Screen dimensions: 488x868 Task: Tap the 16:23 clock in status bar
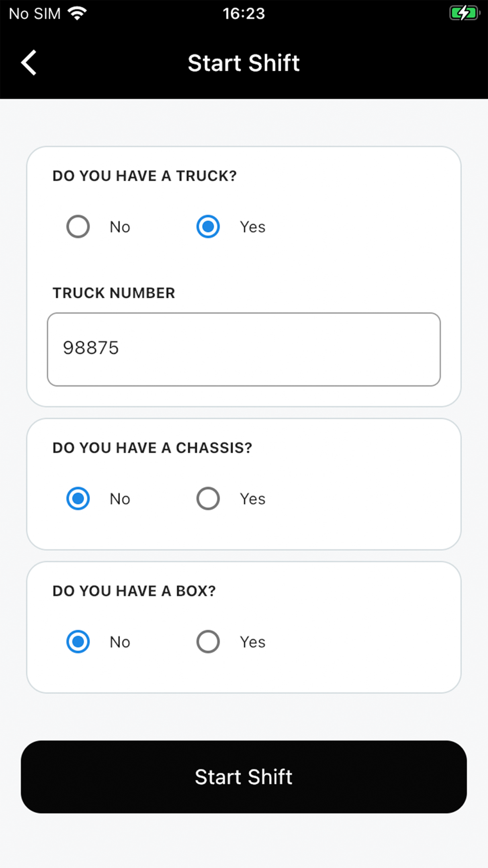(x=244, y=13)
